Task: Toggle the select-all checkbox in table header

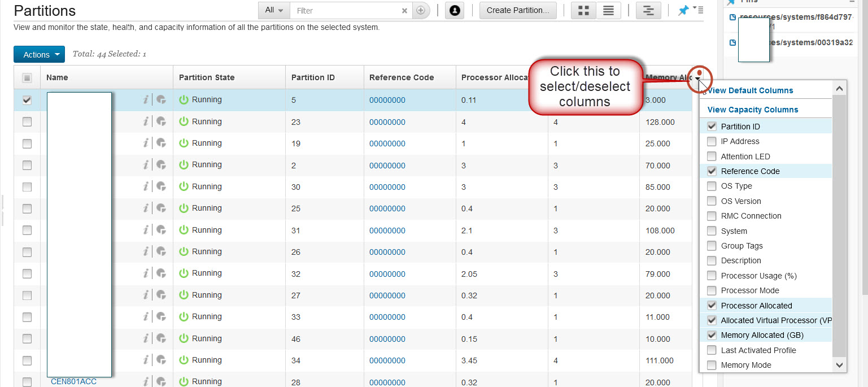Action: (27, 78)
